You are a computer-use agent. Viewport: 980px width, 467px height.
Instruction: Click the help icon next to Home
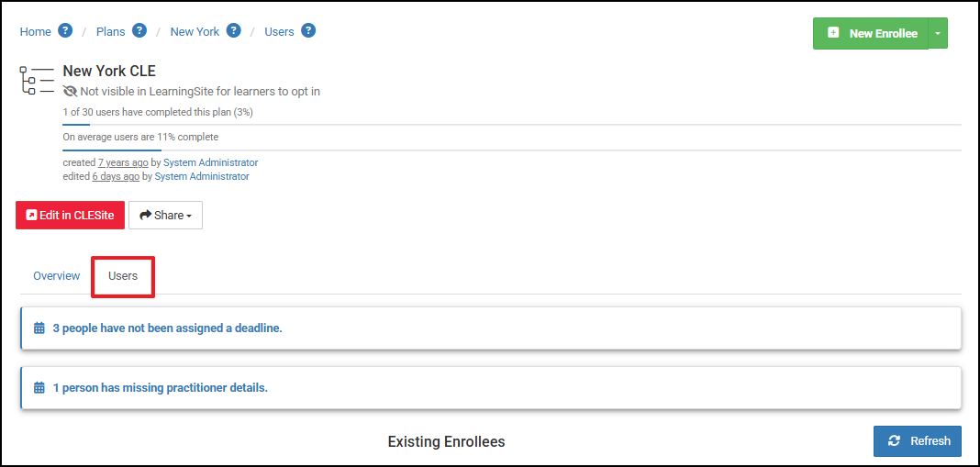(x=65, y=30)
